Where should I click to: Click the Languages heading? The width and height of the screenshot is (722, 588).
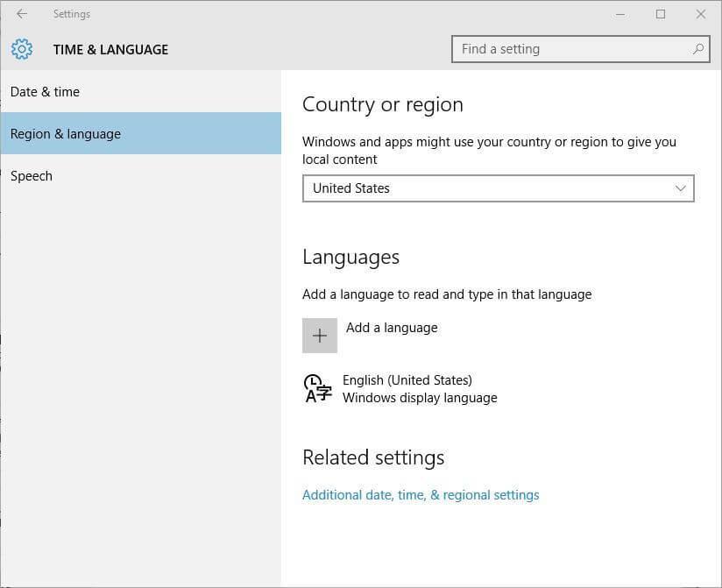[x=350, y=258]
